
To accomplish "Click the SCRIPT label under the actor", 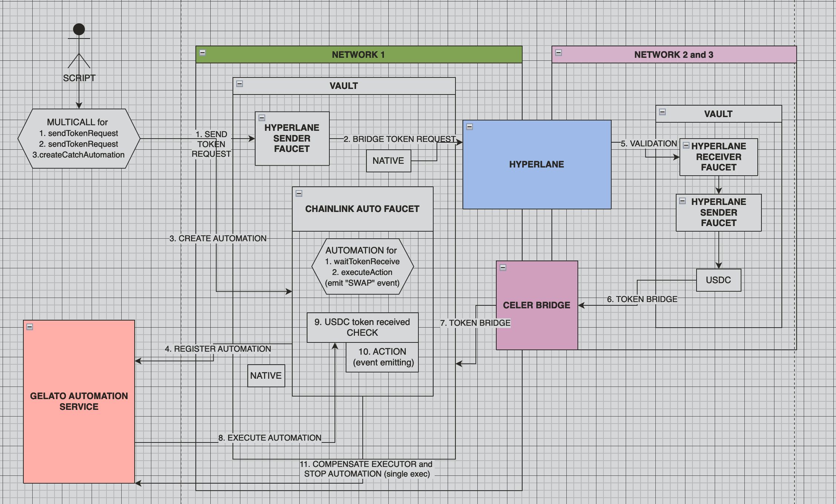I will coord(79,78).
